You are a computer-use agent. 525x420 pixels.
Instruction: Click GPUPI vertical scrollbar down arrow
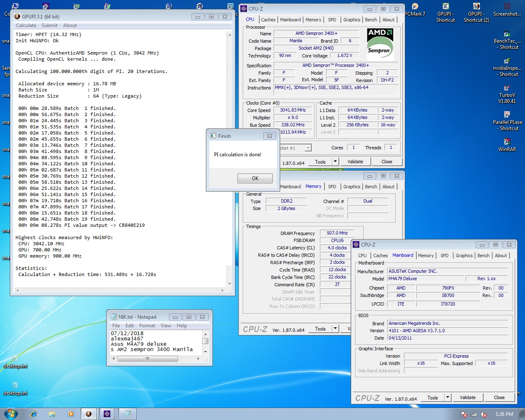tap(230, 283)
